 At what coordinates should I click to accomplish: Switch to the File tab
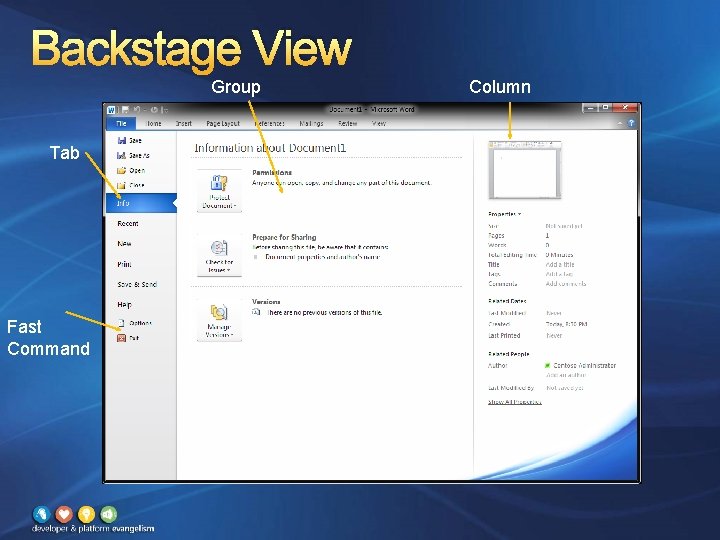tap(121, 124)
